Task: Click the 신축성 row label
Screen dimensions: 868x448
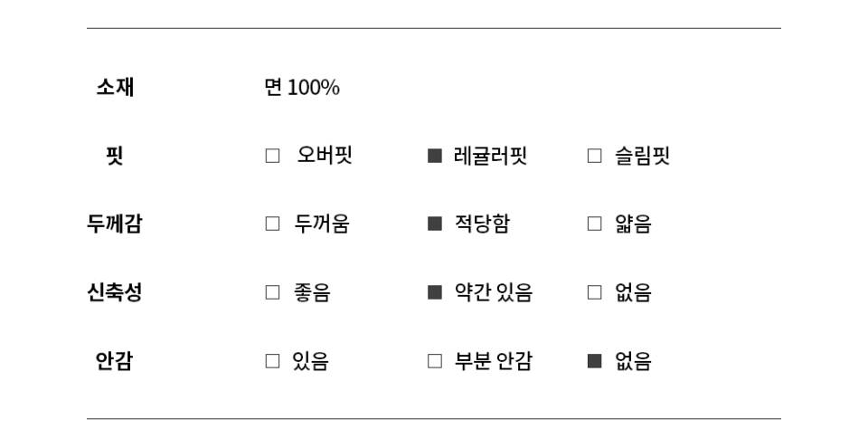Action: [115, 292]
